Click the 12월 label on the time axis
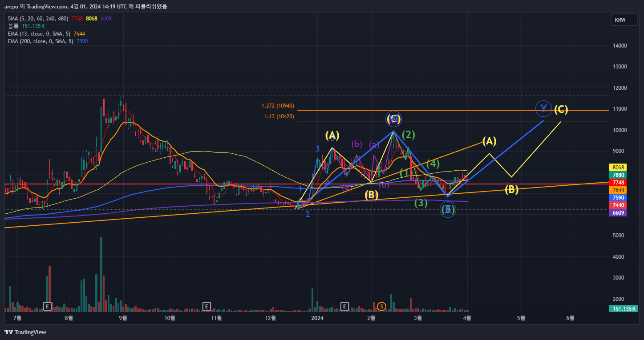The image size is (644, 340). pyautogui.click(x=271, y=318)
